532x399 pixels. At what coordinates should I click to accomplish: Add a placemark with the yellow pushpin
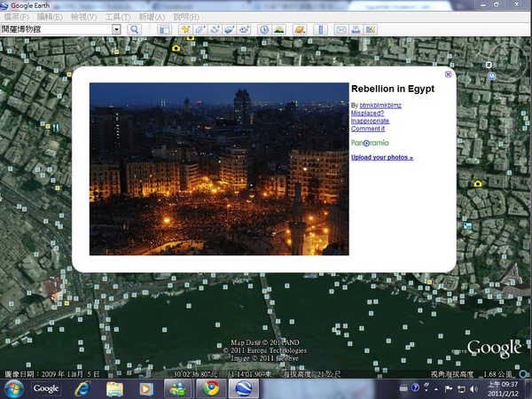[185, 29]
